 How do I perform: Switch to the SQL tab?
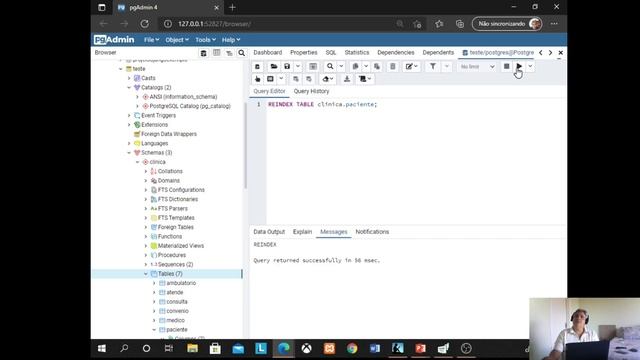[x=331, y=53]
